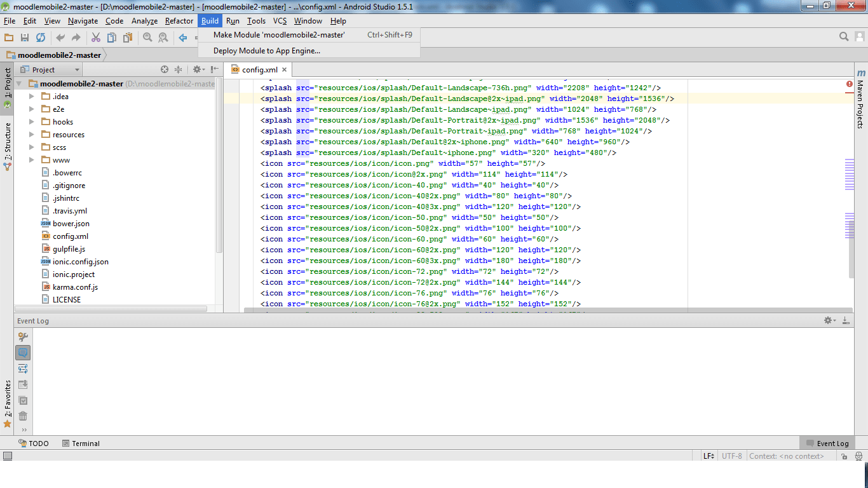
Task: Expand the resources folder in Project tree
Action: [x=31, y=134]
